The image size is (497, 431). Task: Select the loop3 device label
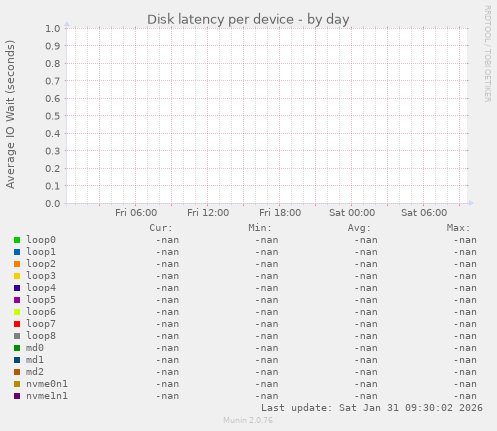point(41,276)
